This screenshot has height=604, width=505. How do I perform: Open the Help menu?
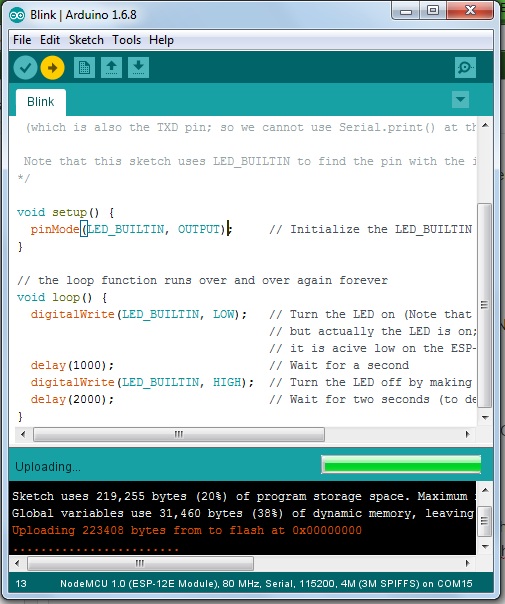tap(161, 40)
